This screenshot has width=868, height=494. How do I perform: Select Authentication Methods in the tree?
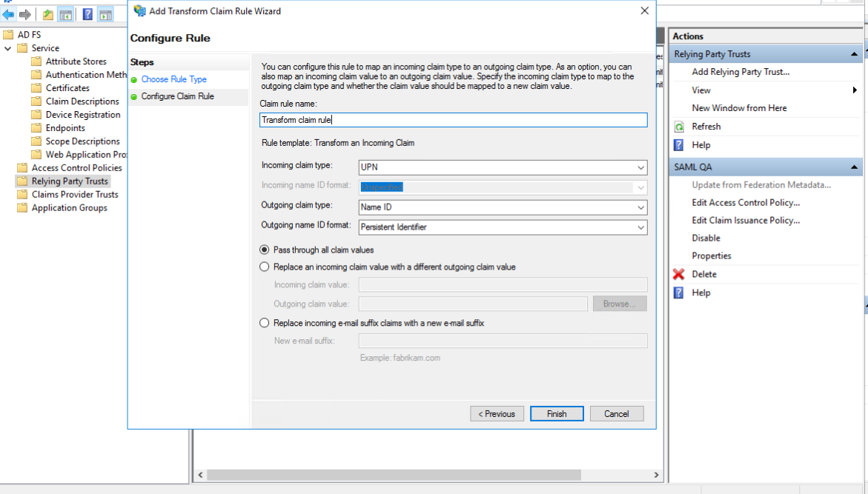86,75
